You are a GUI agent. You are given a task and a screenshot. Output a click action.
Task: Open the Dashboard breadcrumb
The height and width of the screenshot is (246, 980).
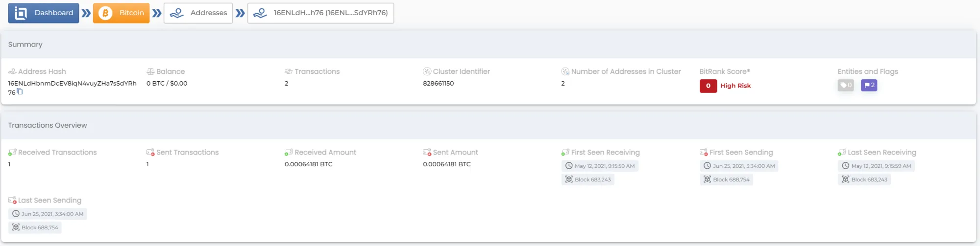click(x=44, y=13)
